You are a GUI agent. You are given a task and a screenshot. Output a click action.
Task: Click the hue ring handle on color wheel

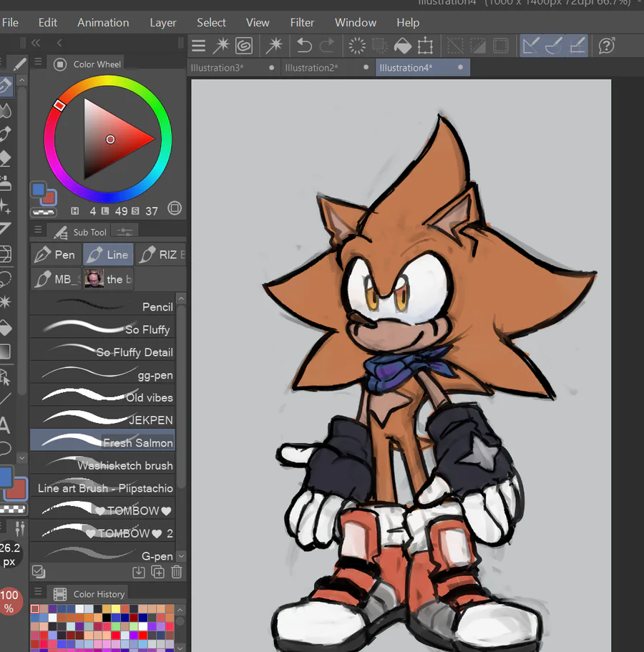pos(59,105)
